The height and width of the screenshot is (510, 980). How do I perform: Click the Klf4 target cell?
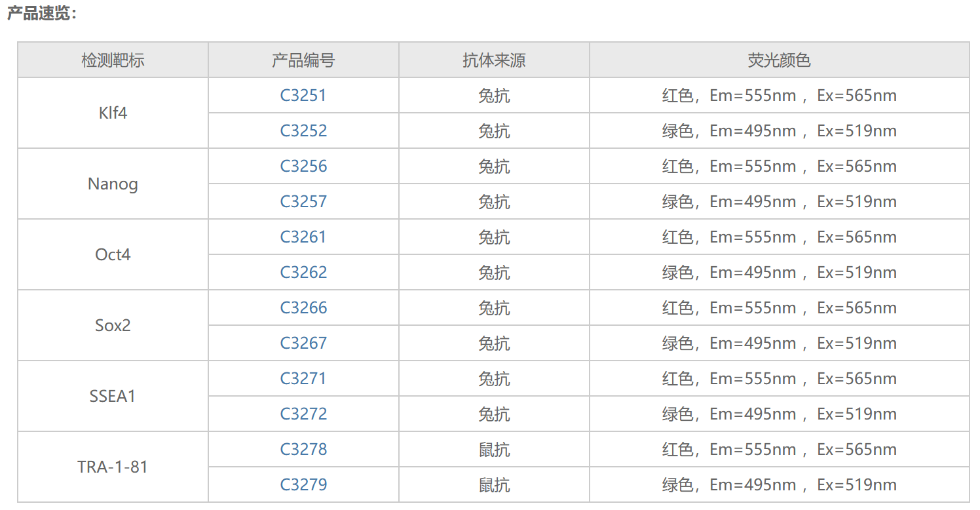pyautogui.click(x=113, y=113)
